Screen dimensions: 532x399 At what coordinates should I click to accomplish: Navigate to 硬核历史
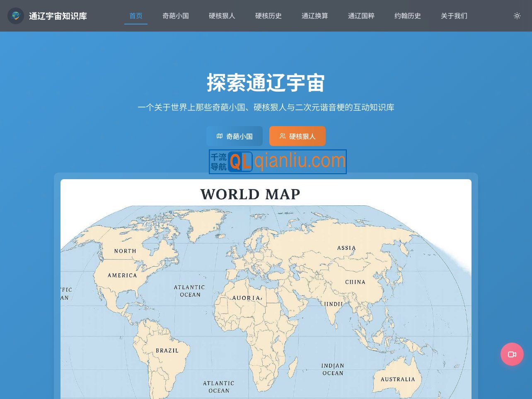tap(268, 16)
